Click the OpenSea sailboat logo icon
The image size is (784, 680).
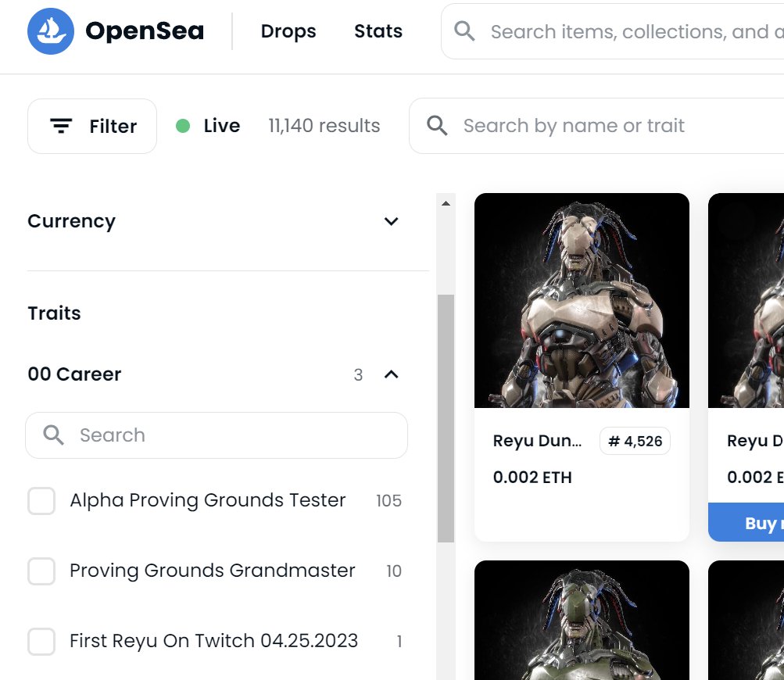coord(51,31)
